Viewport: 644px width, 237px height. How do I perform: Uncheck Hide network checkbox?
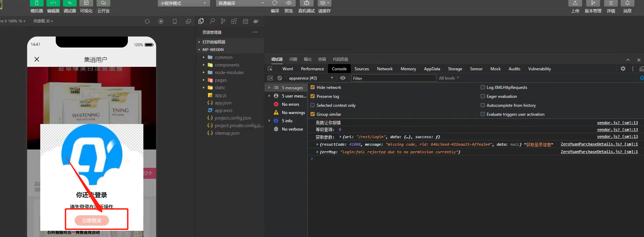pyautogui.click(x=313, y=87)
